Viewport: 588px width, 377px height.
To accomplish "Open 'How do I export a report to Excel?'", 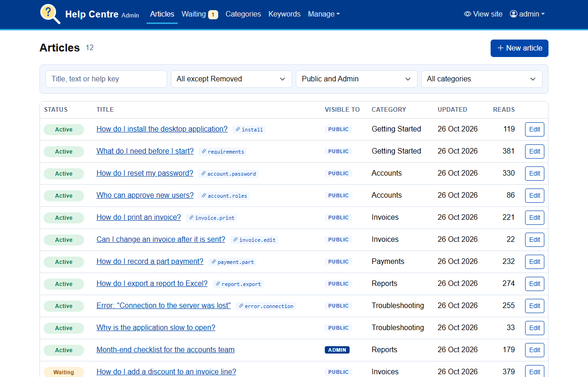I will [x=152, y=284].
